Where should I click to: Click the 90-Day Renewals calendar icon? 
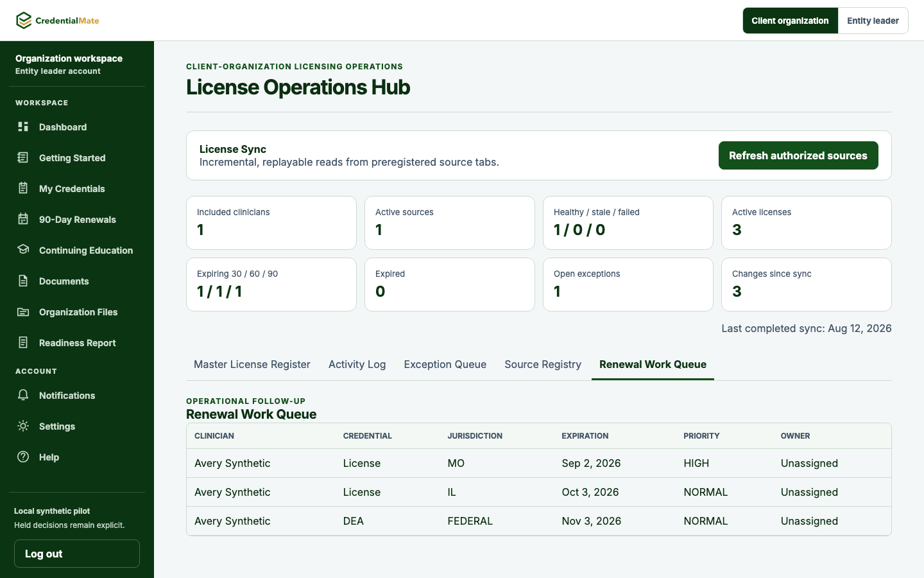coord(23,219)
